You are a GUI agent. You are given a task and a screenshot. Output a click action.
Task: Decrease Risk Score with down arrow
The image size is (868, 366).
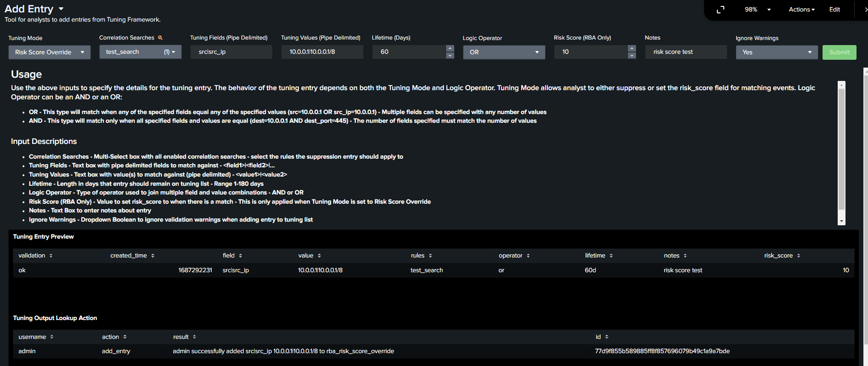[x=632, y=56]
